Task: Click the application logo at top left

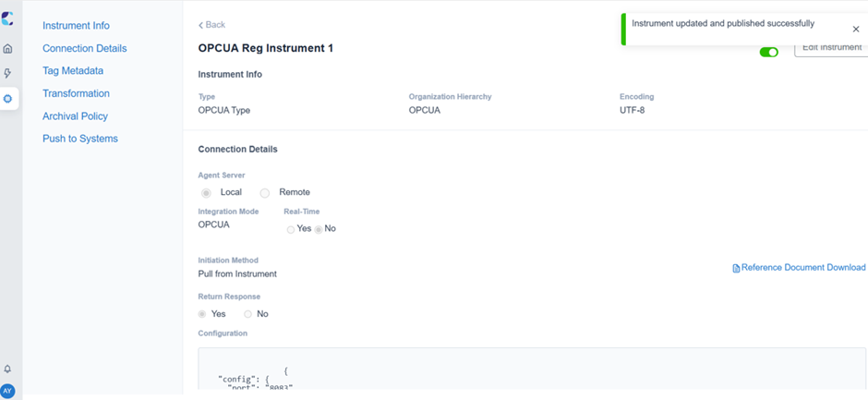Action: click(7, 18)
